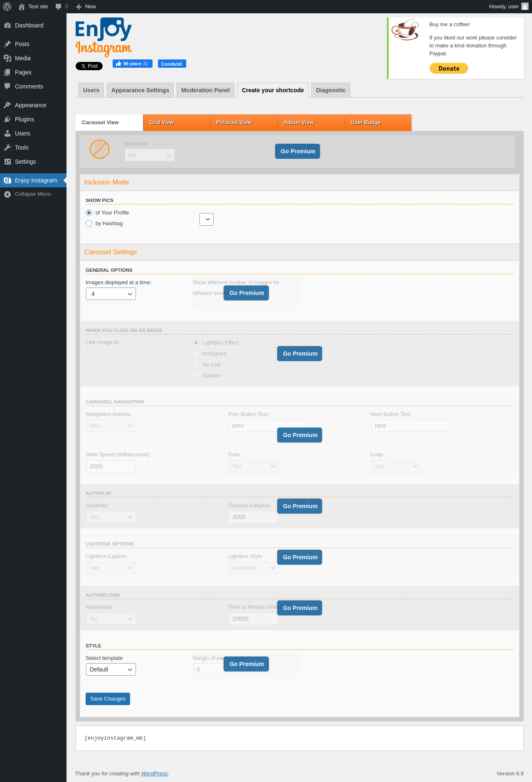Switch to the Appearance Settings tab

pos(140,90)
